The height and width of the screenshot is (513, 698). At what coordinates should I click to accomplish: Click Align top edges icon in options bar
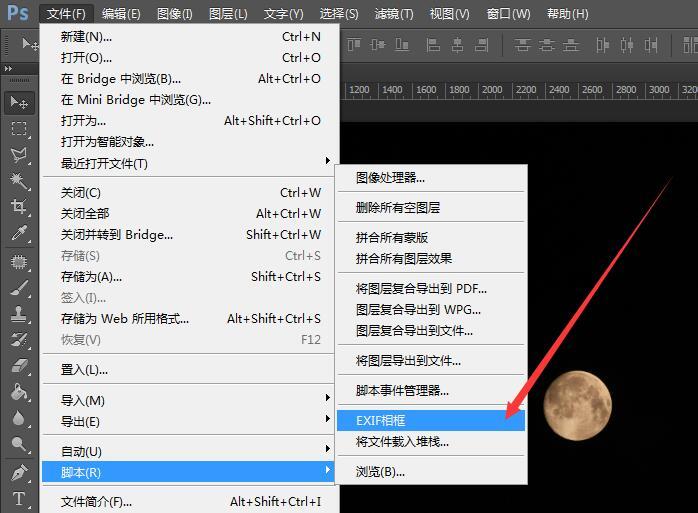354,45
